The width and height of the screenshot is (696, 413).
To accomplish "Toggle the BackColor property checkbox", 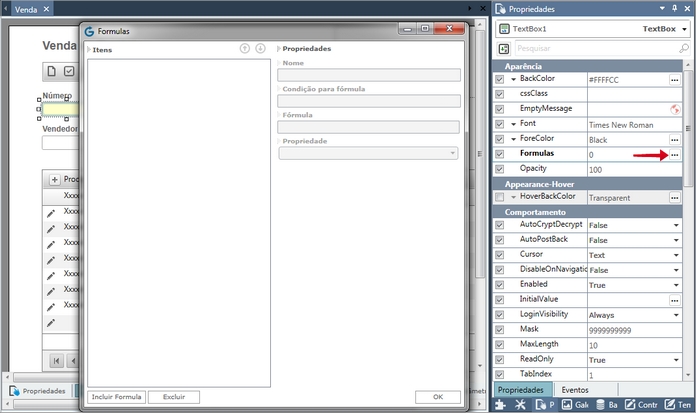I will coord(500,79).
